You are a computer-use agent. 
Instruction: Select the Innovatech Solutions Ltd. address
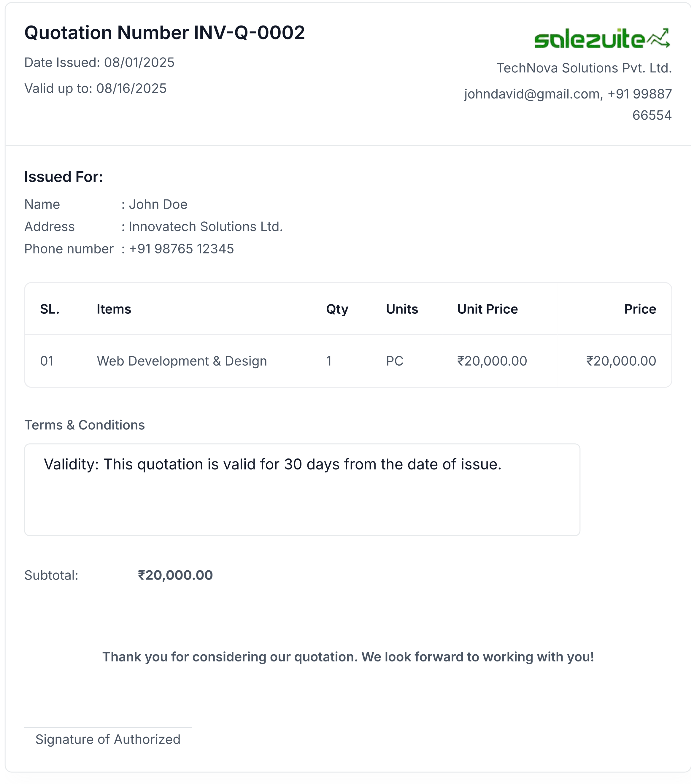coord(206,227)
